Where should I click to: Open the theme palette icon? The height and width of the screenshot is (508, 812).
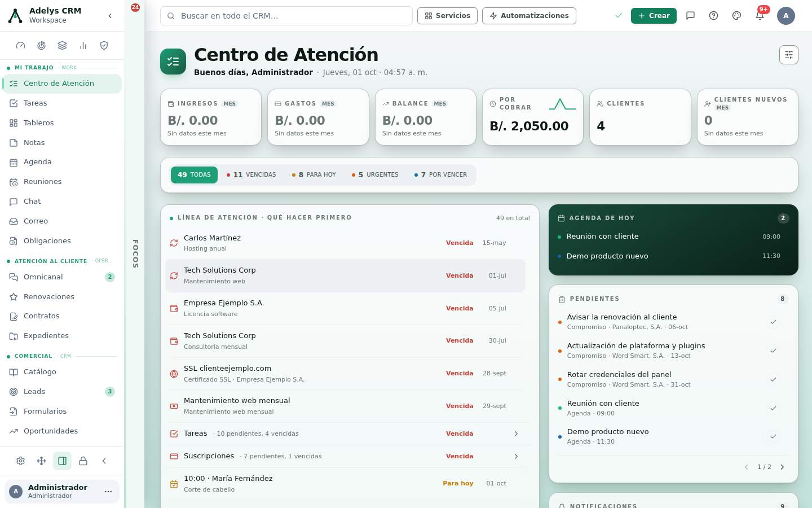(736, 16)
